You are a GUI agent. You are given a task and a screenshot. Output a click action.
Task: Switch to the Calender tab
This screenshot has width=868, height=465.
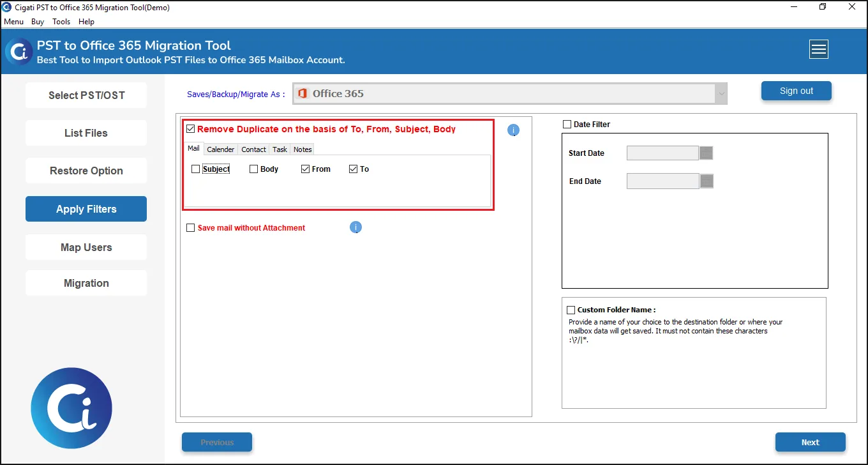tap(221, 149)
